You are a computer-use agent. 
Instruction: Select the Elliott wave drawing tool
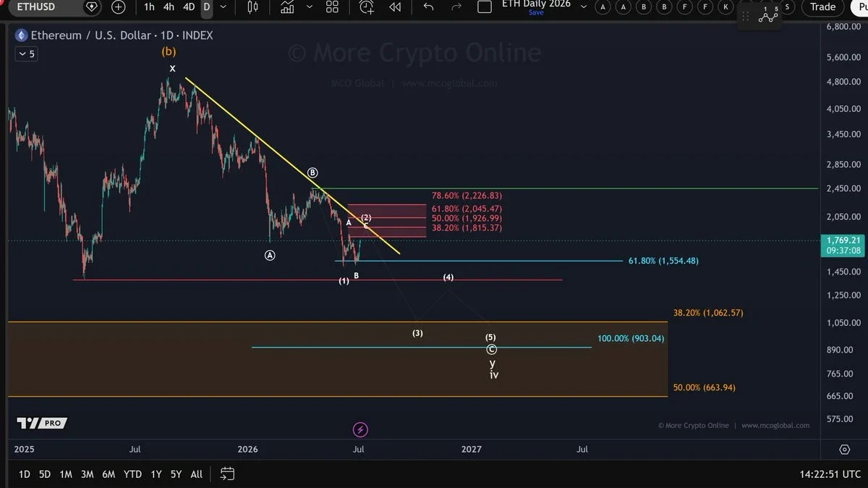768,14
